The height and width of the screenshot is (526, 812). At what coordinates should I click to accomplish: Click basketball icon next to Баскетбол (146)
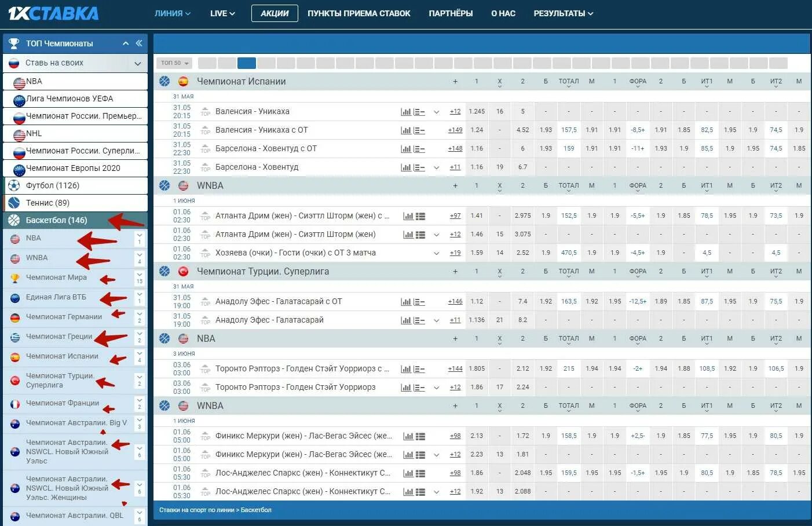(14, 220)
